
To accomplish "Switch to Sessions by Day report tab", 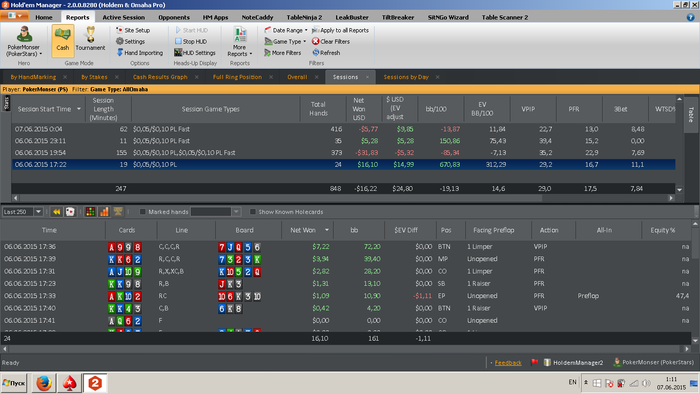I will [x=406, y=77].
